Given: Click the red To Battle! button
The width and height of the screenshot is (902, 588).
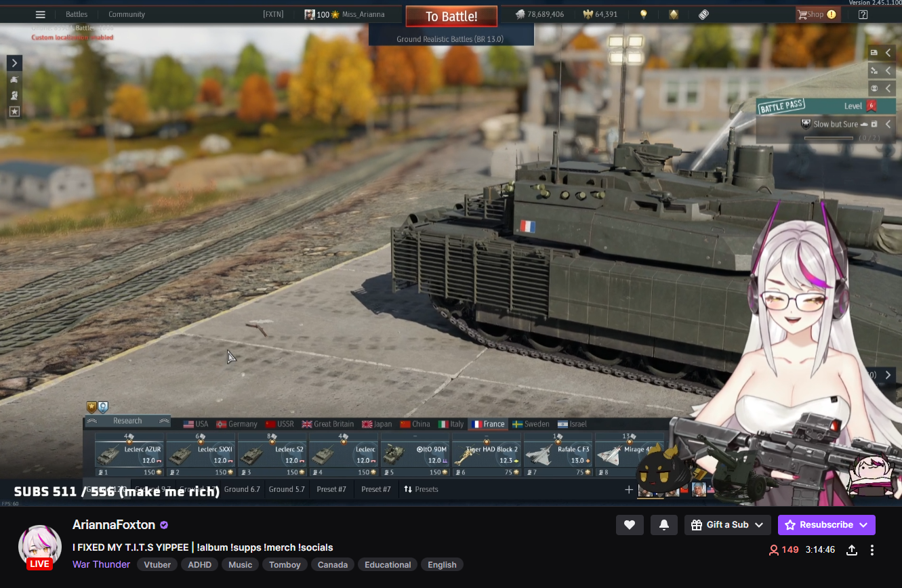Looking at the screenshot, I should (x=451, y=16).
